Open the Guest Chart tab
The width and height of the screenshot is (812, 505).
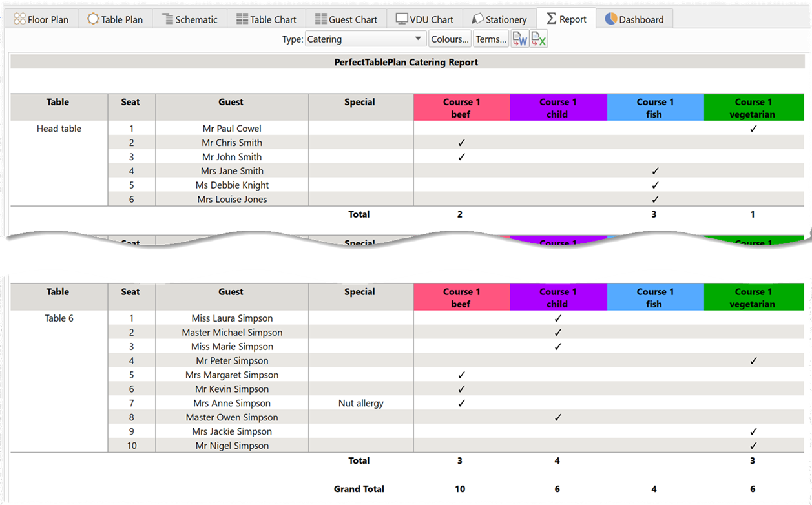click(x=346, y=19)
